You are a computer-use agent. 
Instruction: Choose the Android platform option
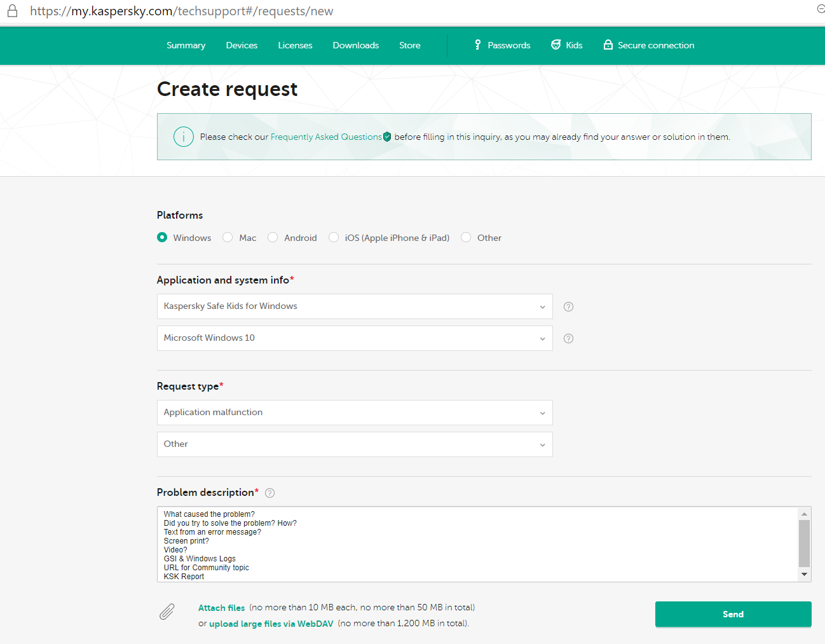[x=273, y=237]
